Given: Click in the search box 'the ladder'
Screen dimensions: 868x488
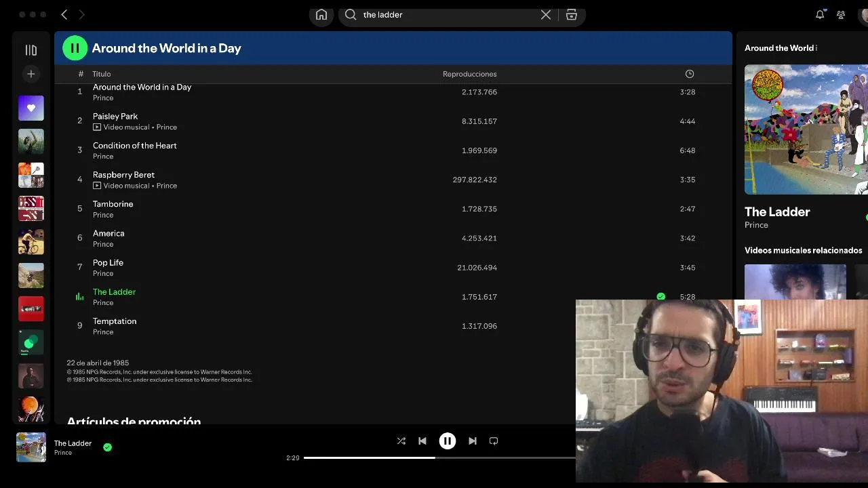Looking at the screenshot, I should pyautogui.click(x=448, y=15).
